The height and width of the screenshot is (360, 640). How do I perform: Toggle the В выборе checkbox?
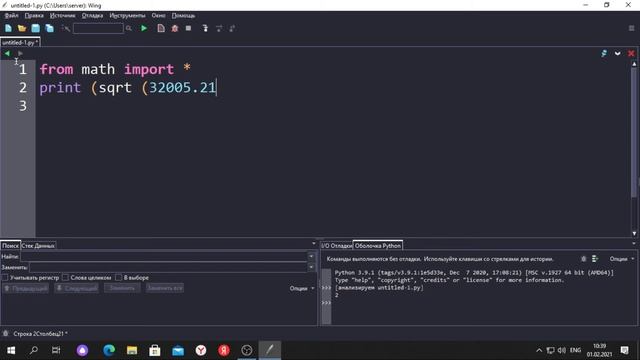point(118,278)
